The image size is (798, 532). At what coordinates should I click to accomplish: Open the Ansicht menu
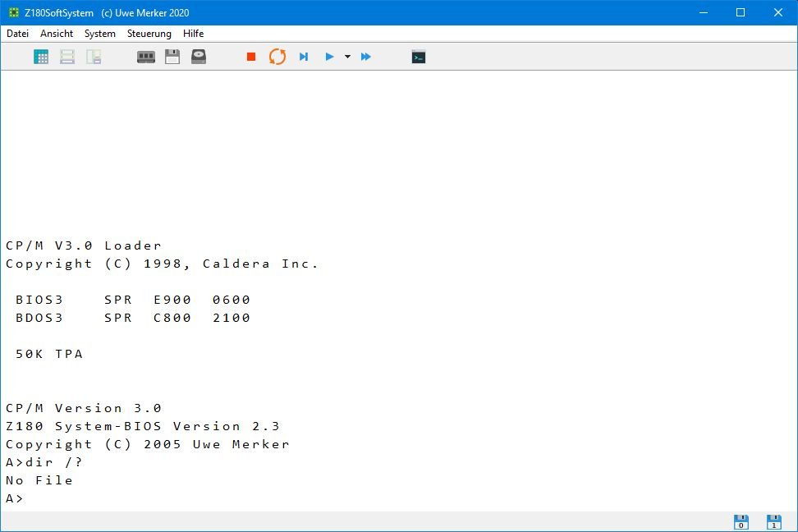coord(57,34)
